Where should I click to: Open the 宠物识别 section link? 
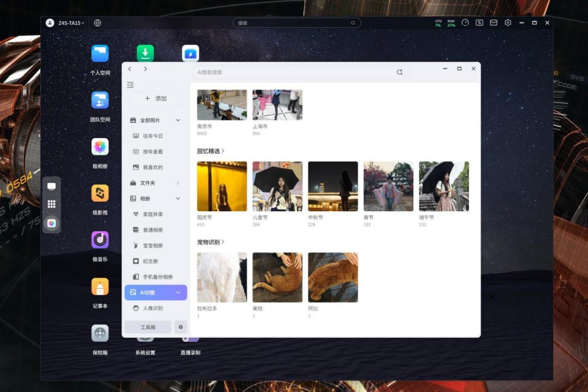211,242
